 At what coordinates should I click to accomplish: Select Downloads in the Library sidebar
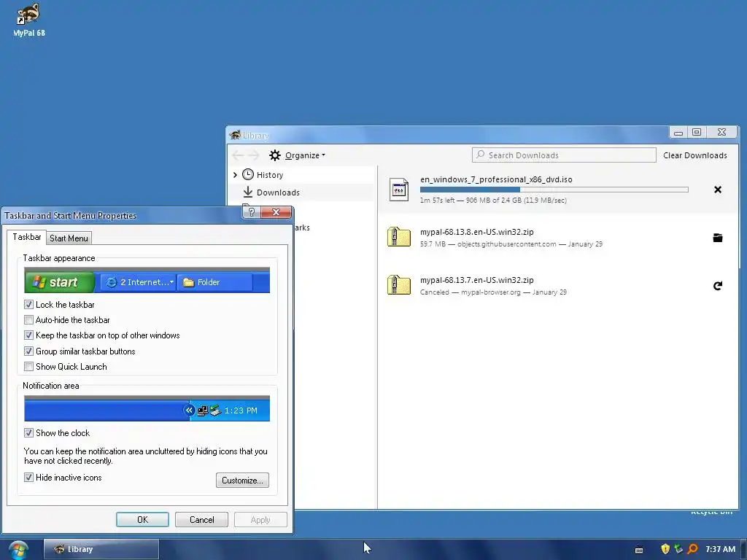(278, 192)
